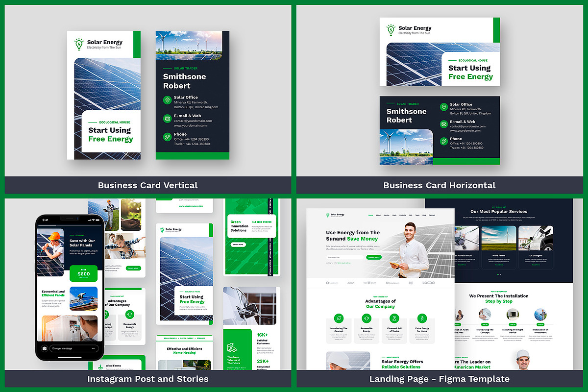Click the electric car icon on Green Vehicles story
This screenshot has width=588, height=392.
click(x=231, y=347)
